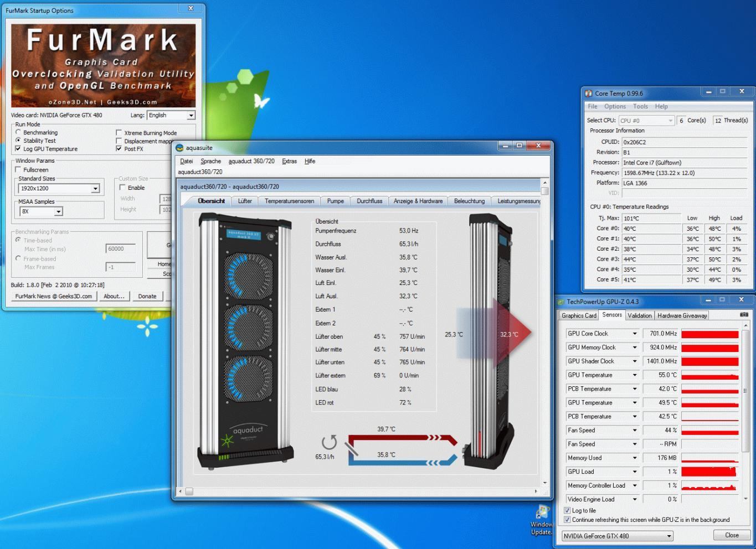This screenshot has height=549, width=756.
Task: Switch to the Lüfter tab
Action: coord(245,201)
